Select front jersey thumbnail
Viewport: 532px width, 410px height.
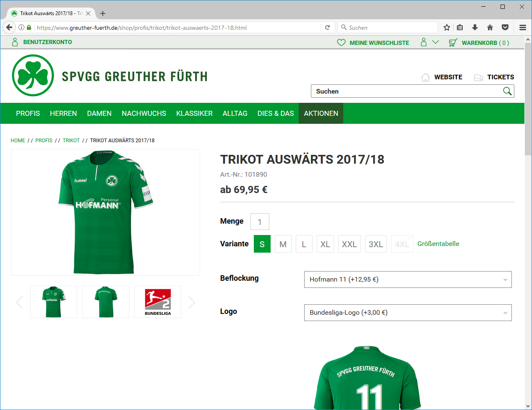[x=54, y=302]
